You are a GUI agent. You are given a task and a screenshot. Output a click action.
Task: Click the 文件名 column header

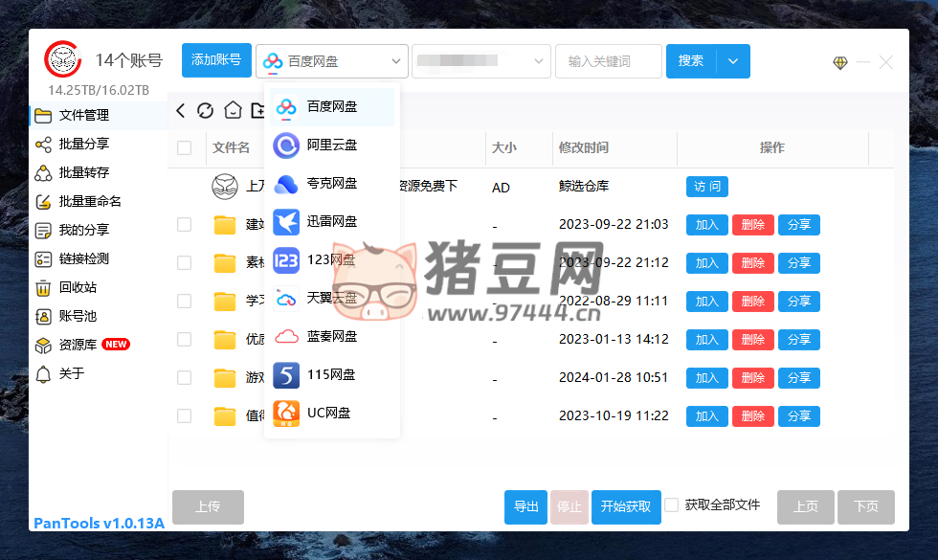[x=231, y=147]
